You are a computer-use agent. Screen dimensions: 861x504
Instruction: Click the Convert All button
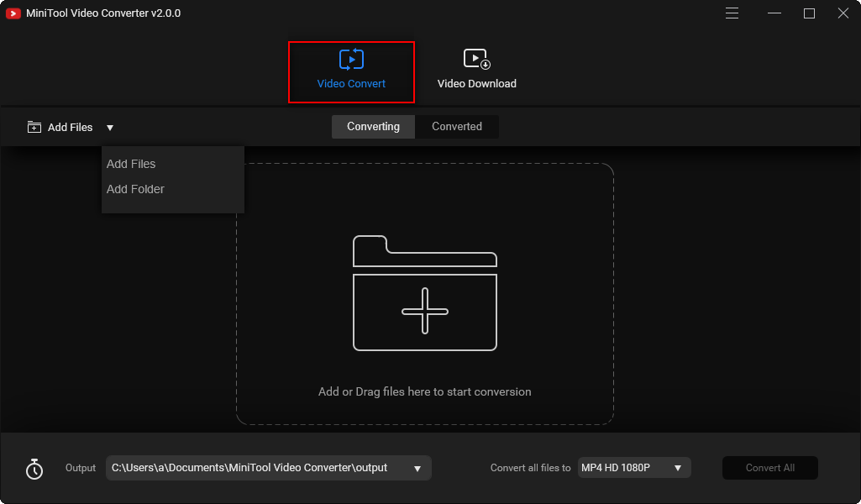pyautogui.click(x=769, y=468)
